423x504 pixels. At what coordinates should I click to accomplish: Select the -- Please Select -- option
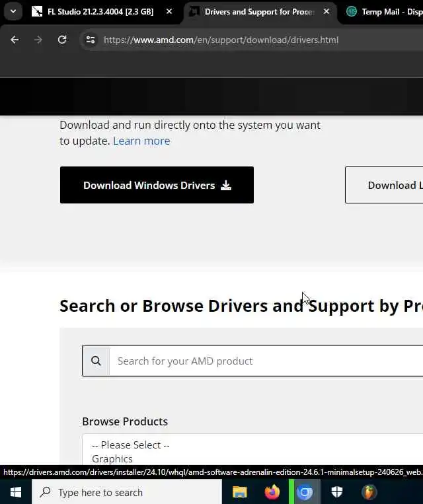coord(131,445)
